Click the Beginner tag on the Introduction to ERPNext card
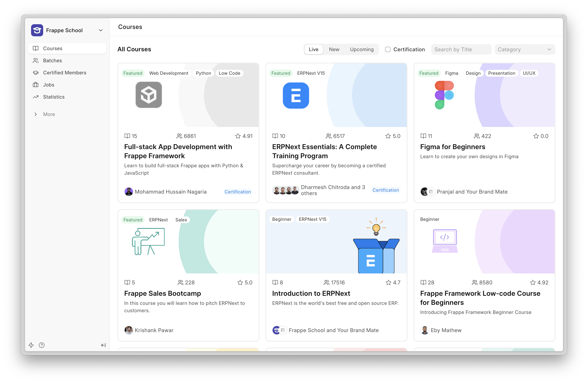The image size is (588, 383). [282, 219]
